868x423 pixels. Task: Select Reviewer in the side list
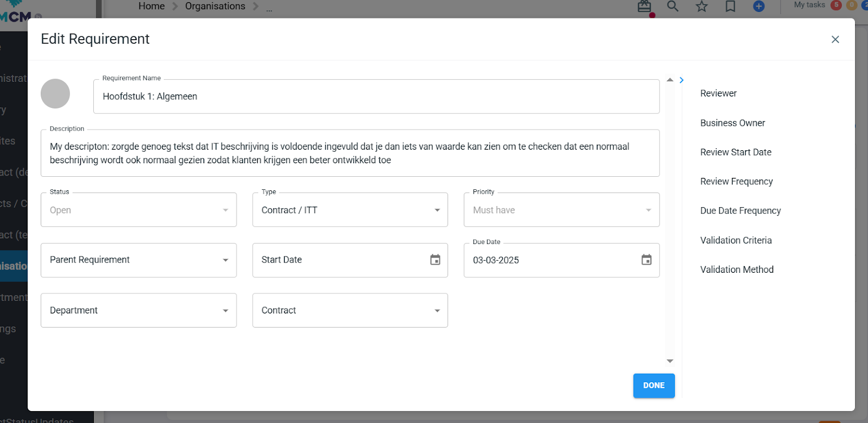pos(718,93)
